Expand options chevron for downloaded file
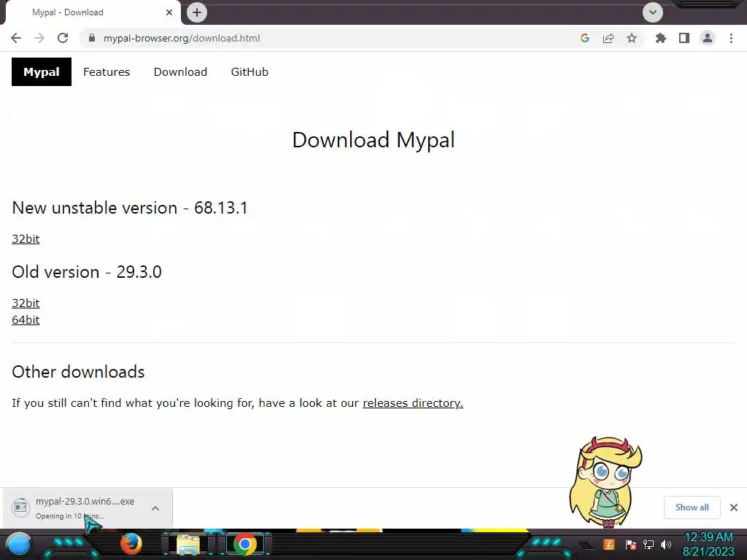 155,508
